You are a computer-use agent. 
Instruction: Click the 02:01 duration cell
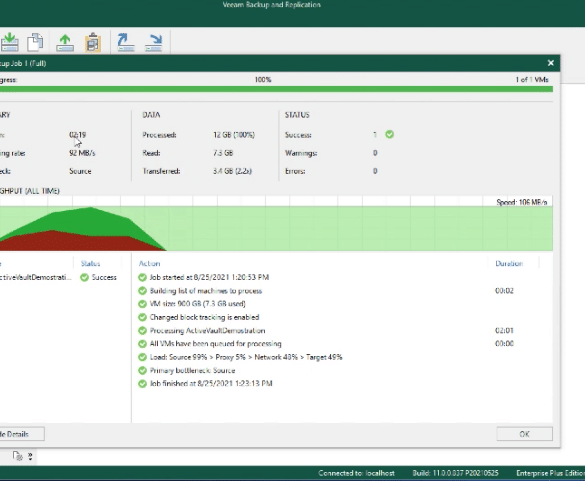click(x=504, y=331)
